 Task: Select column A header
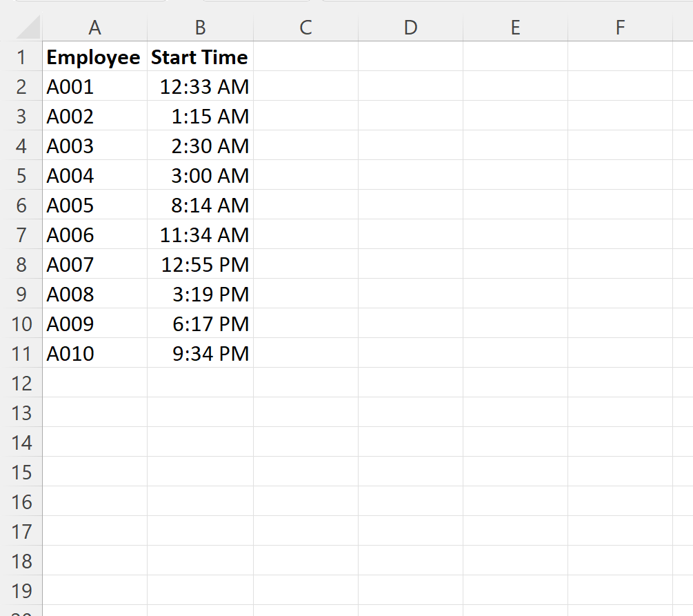[x=94, y=28]
